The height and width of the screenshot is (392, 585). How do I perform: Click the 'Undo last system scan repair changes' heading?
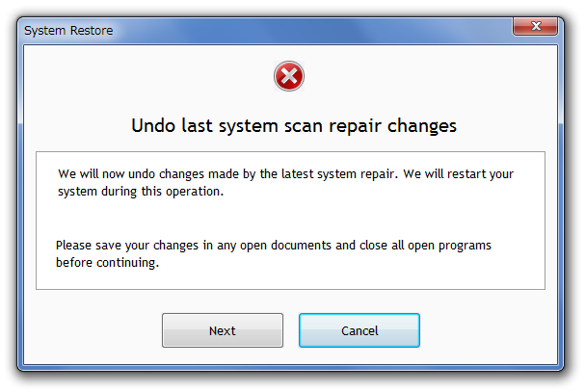pos(294,126)
